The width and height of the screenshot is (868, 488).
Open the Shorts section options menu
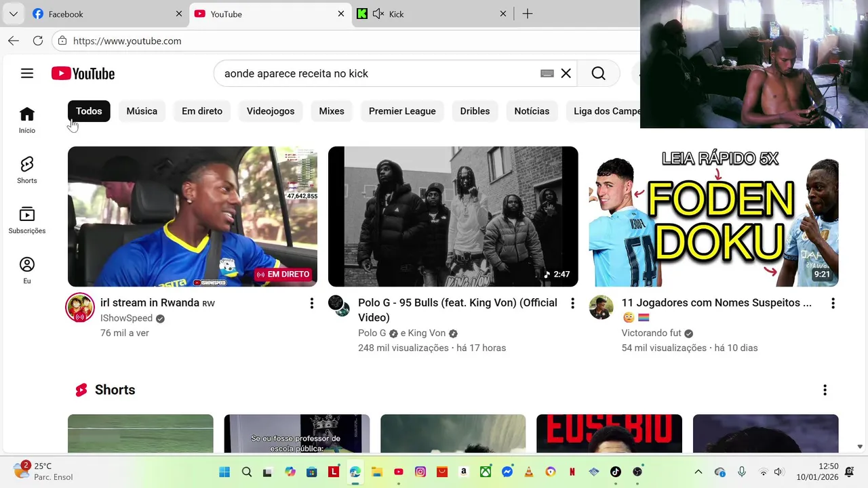coord(825,390)
